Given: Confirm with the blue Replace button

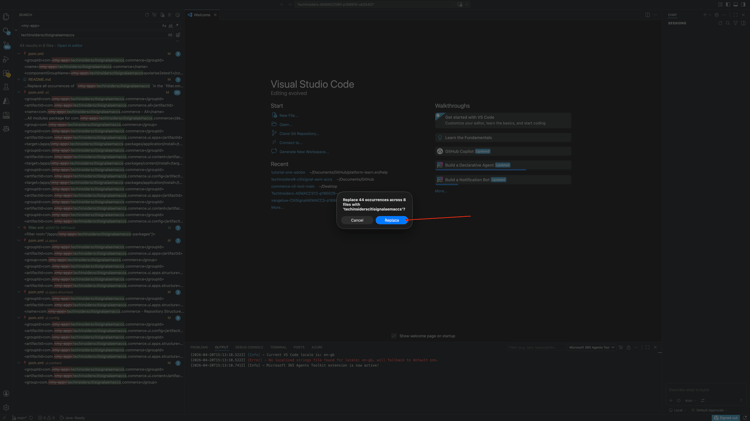Looking at the screenshot, I should (391, 220).
